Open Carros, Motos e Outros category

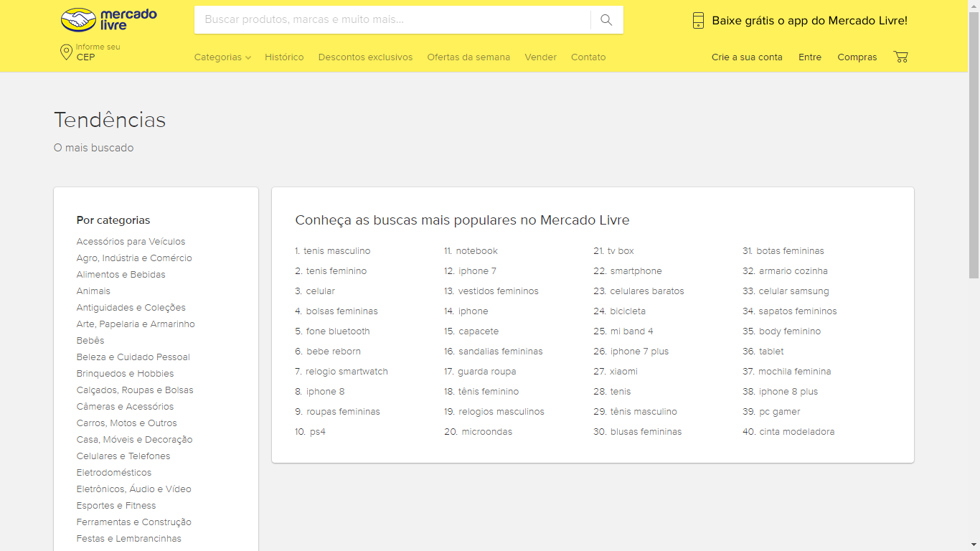[126, 423]
